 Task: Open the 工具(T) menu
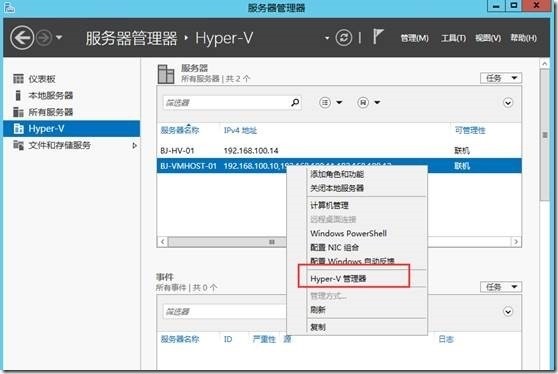(x=453, y=38)
